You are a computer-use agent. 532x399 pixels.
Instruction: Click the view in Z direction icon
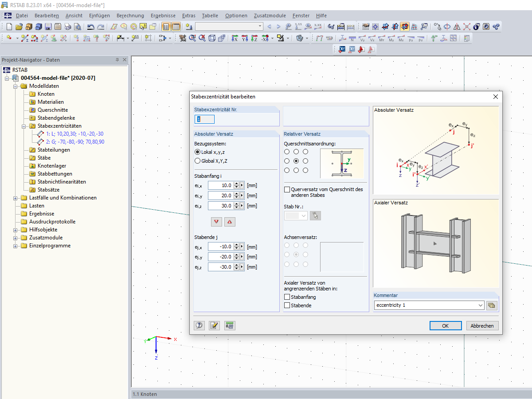[254, 39]
